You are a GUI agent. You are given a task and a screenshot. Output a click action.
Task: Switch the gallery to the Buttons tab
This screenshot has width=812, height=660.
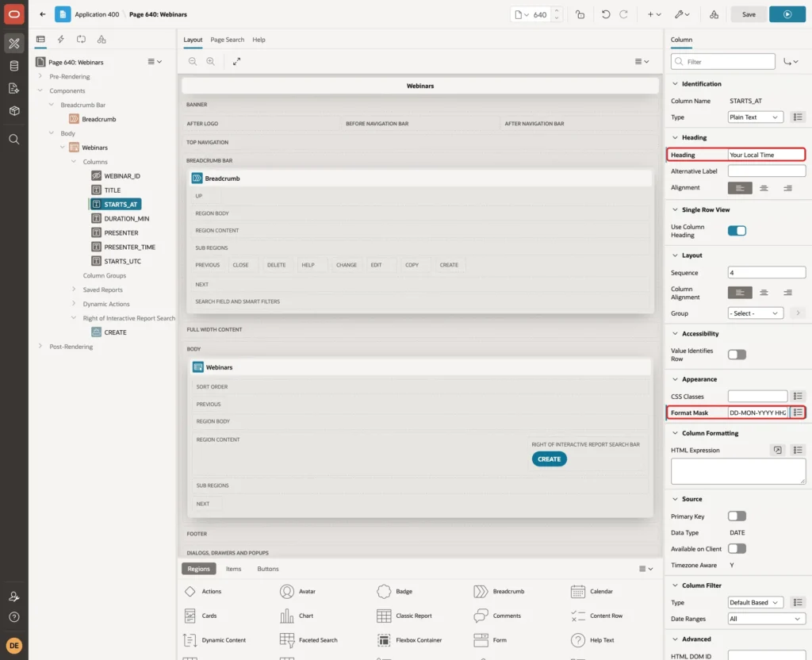coord(268,569)
